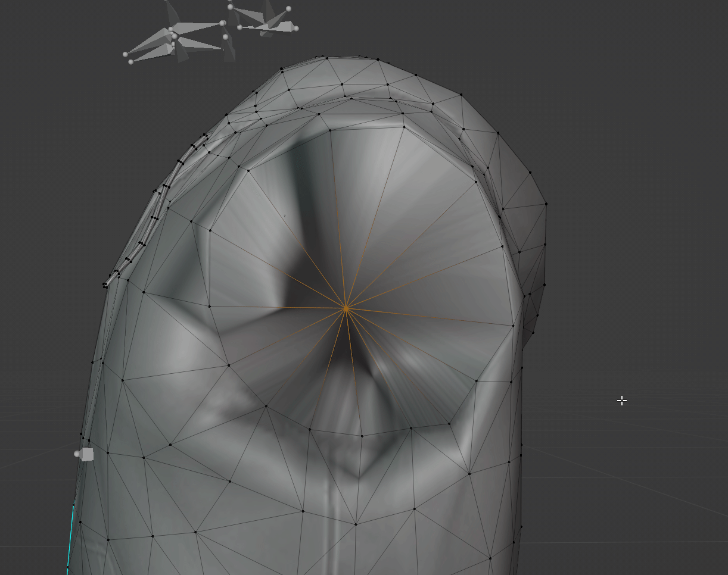Select vertex ending the rightward horizontal orange edge
This screenshot has height=575, width=728.
514,326
